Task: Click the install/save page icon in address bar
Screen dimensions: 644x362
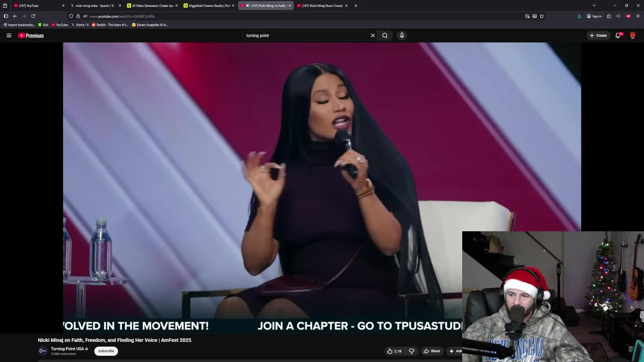Action: [534, 16]
